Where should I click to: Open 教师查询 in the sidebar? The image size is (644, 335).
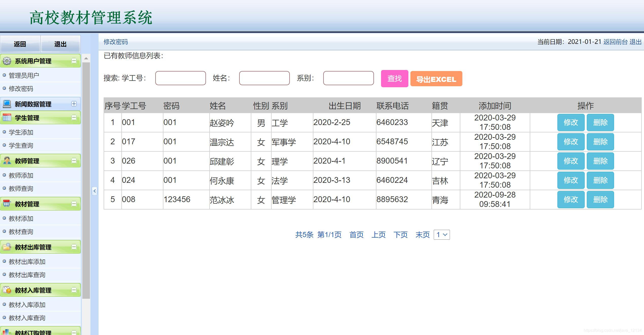(x=21, y=189)
